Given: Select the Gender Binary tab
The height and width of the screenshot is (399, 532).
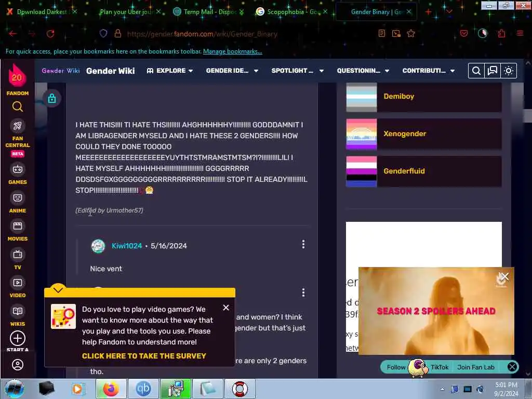Looking at the screenshot, I should [x=376, y=12].
